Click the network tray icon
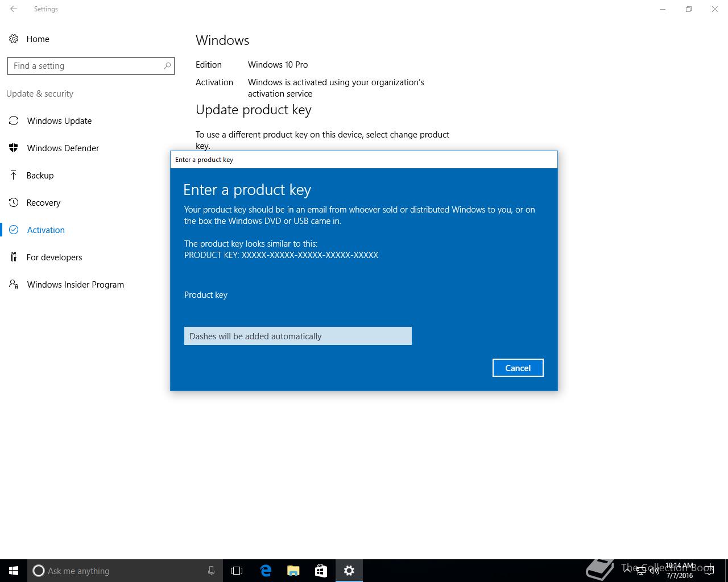The width and height of the screenshot is (728, 582). click(641, 571)
